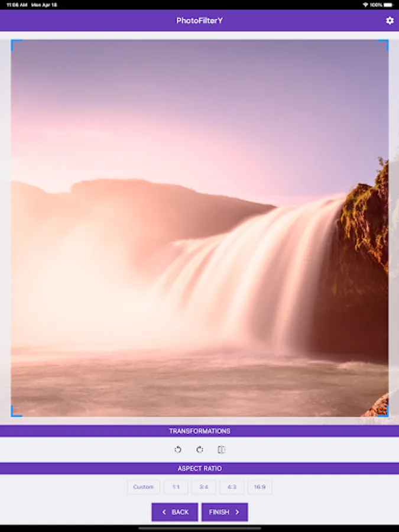This screenshot has width=399, height=532.
Task: Click the top-left crop corner handle
Action: [16, 45]
